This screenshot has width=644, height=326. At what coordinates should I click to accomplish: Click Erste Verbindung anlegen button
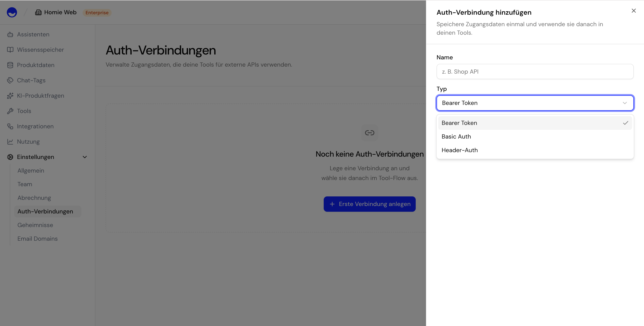pos(369,204)
